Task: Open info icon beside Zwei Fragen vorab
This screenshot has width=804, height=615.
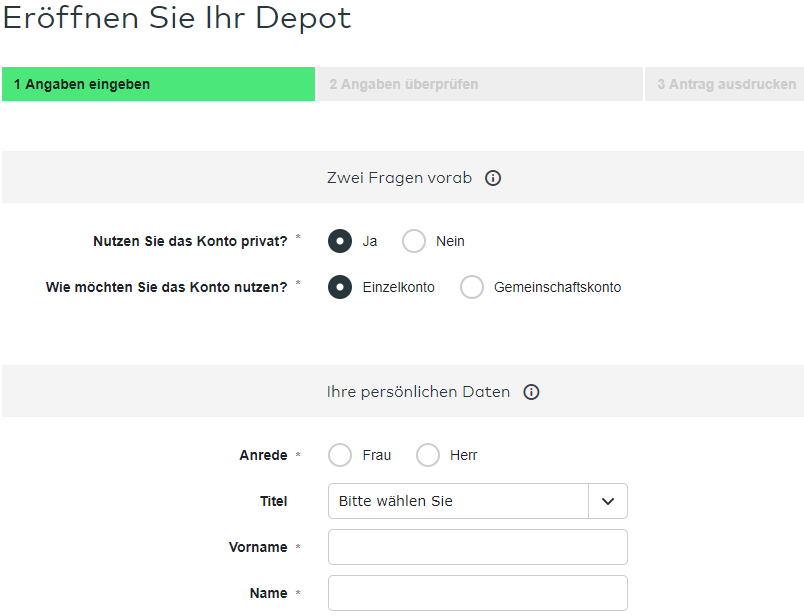Action: [x=493, y=178]
